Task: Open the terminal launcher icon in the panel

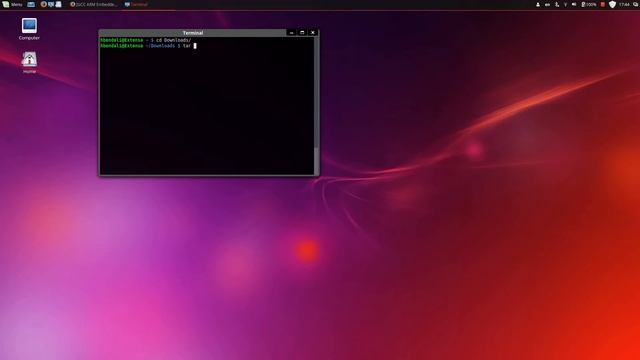Action: click(x=51, y=4)
